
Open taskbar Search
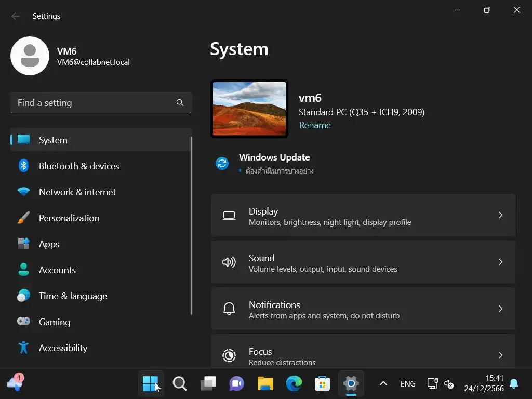tap(179, 384)
